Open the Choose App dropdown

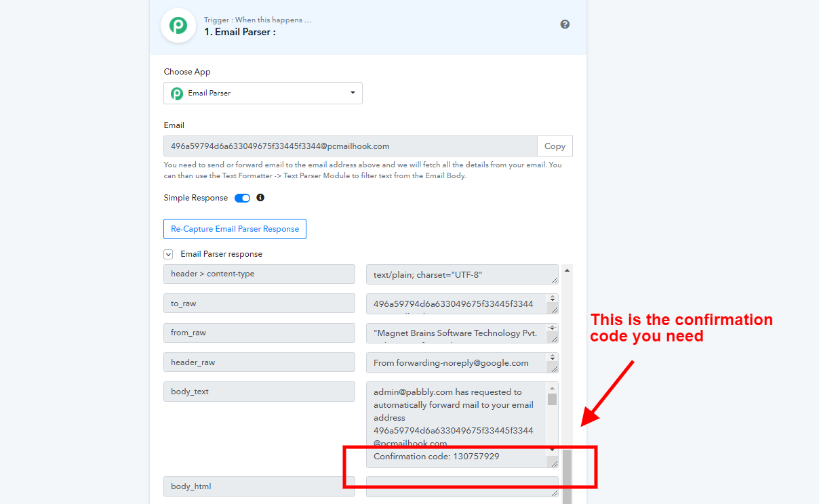(x=263, y=93)
